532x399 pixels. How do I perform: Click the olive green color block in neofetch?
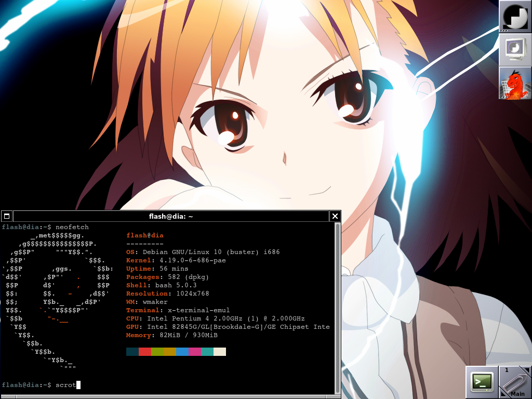pyautogui.click(x=157, y=352)
